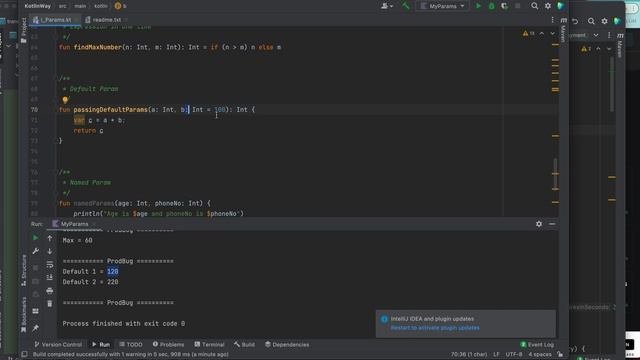Build project with the hammer icon
The height and width of the screenshot is (360, 640).
pos(405,6)
